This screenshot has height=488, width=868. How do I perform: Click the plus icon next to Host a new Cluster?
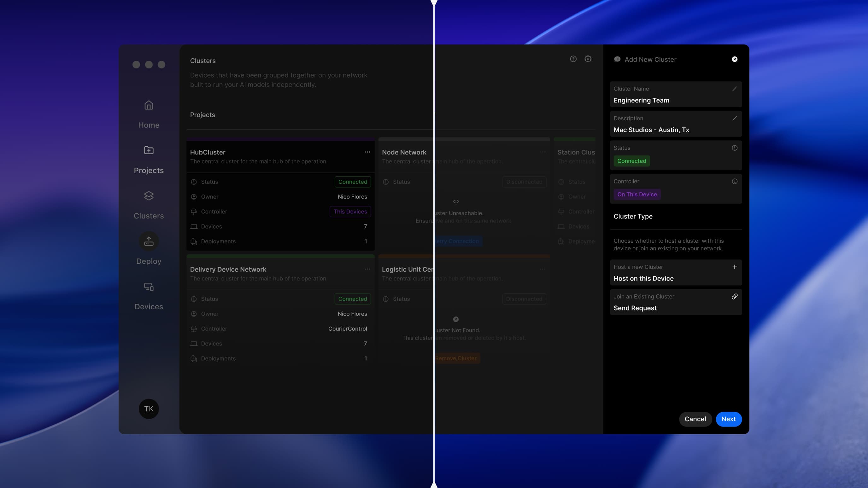coord(735,267)
